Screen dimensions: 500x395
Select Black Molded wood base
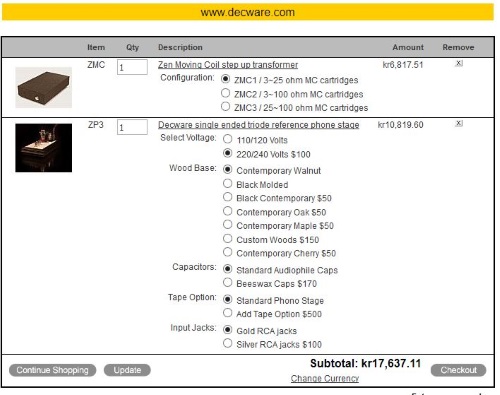227,183
